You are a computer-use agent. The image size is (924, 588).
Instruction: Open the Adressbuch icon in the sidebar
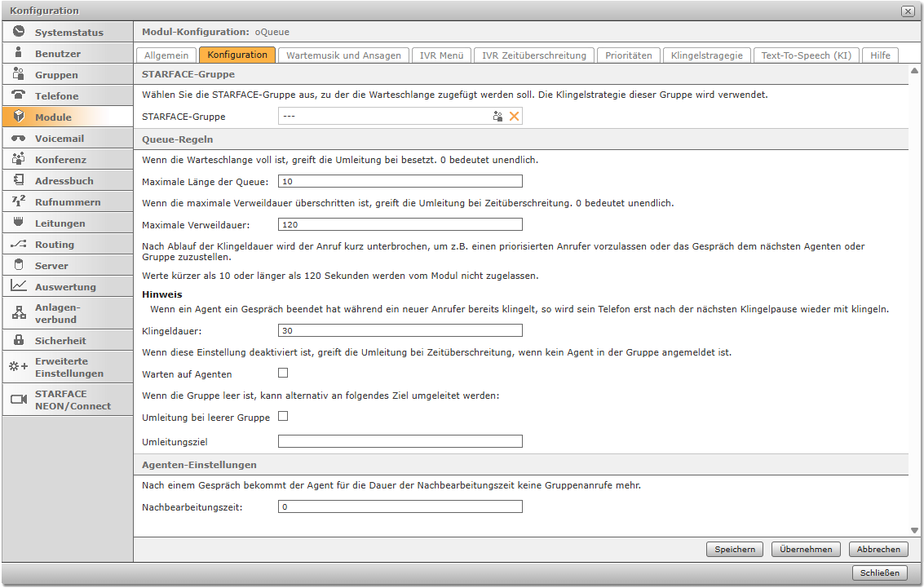[19, 180]
